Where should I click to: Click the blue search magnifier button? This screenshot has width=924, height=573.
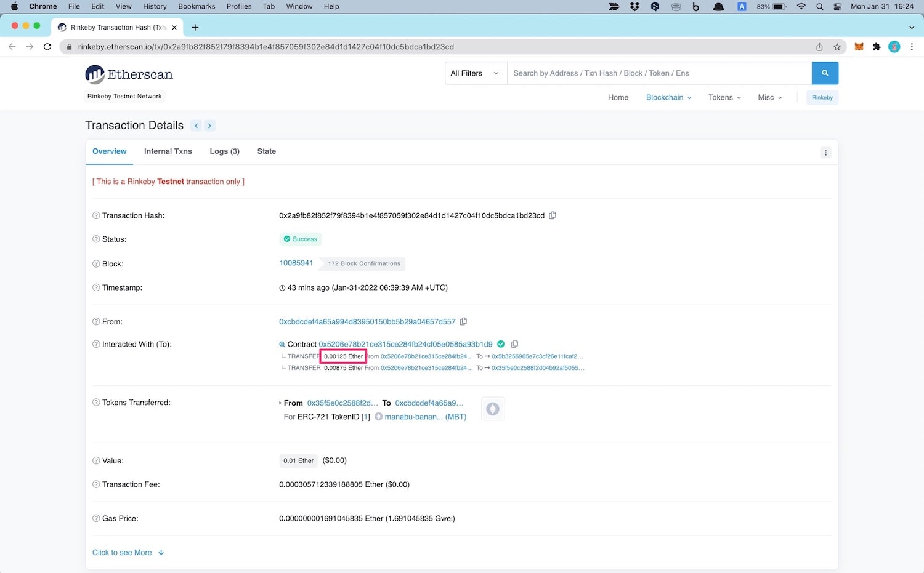[x=825, y=73]
